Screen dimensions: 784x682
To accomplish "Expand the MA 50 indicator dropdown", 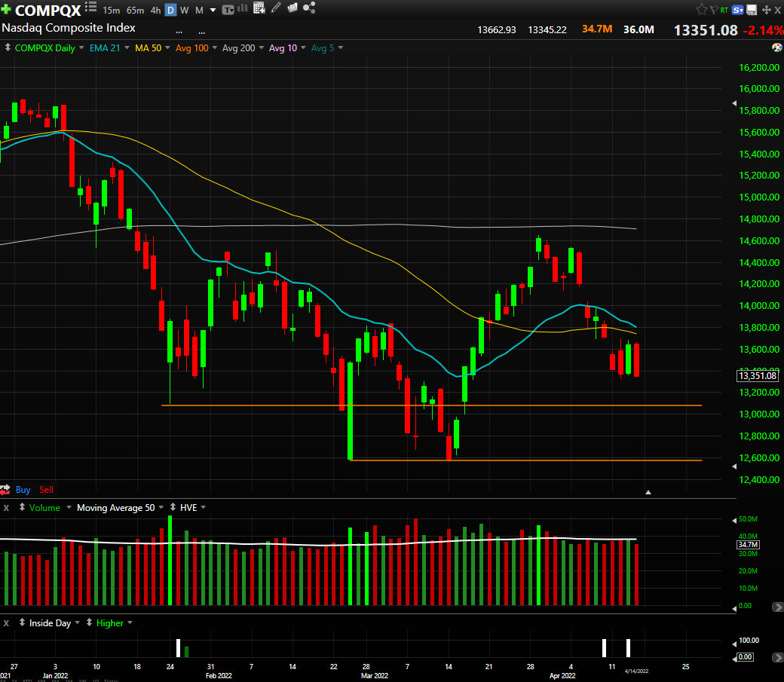I will click(x=167, y=47).
